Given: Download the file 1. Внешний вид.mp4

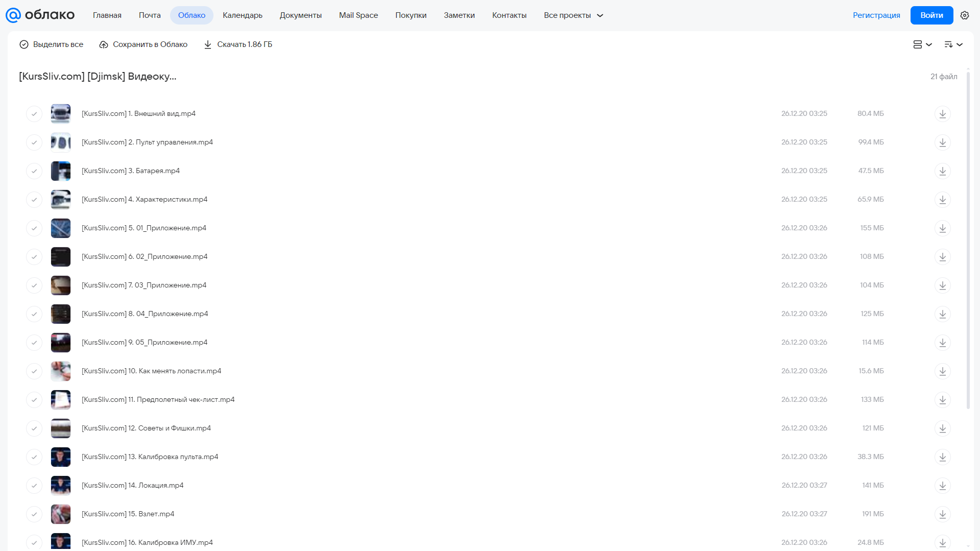Looking at the screenshot, I should 942,113.
